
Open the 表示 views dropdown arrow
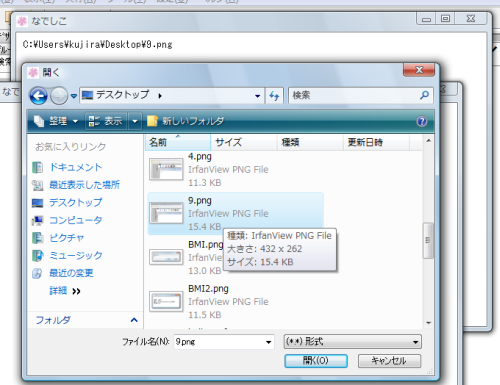click(x=135, y=121)
